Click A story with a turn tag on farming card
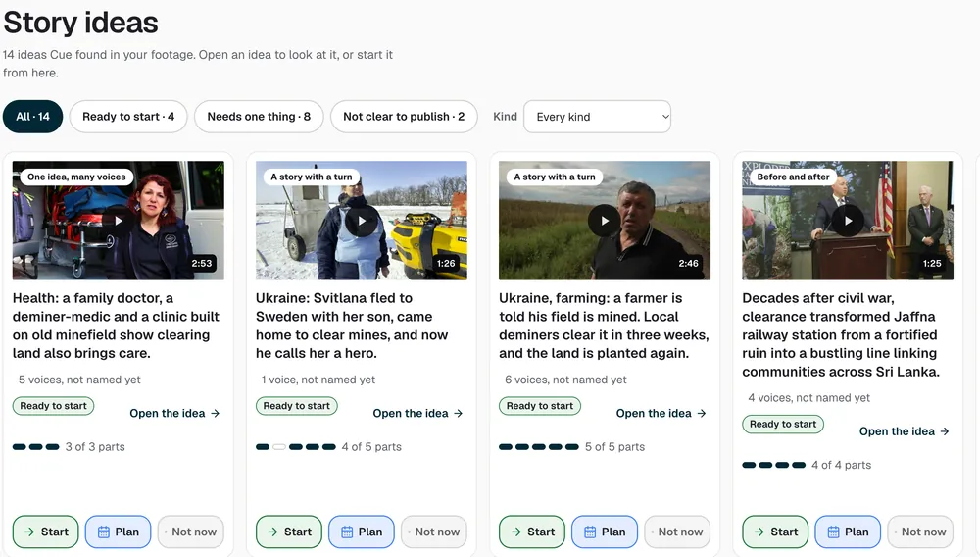 [x=555, y=177]
